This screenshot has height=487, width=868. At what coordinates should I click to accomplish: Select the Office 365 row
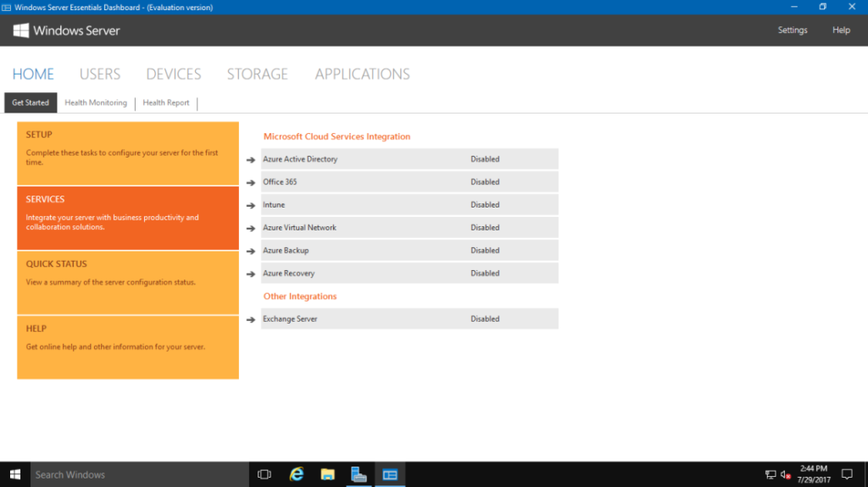coord(409,181)
